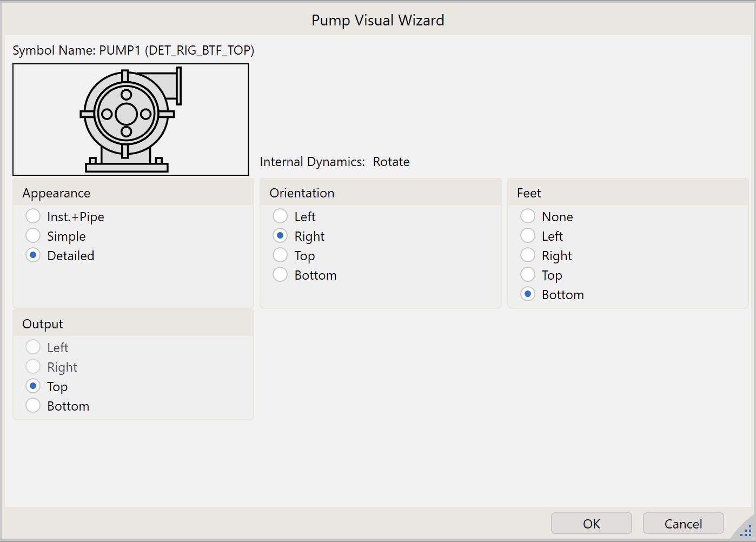Click the OK button
Image resolution: width=756 pixels, height=542 pixels.
pos(591,524)
